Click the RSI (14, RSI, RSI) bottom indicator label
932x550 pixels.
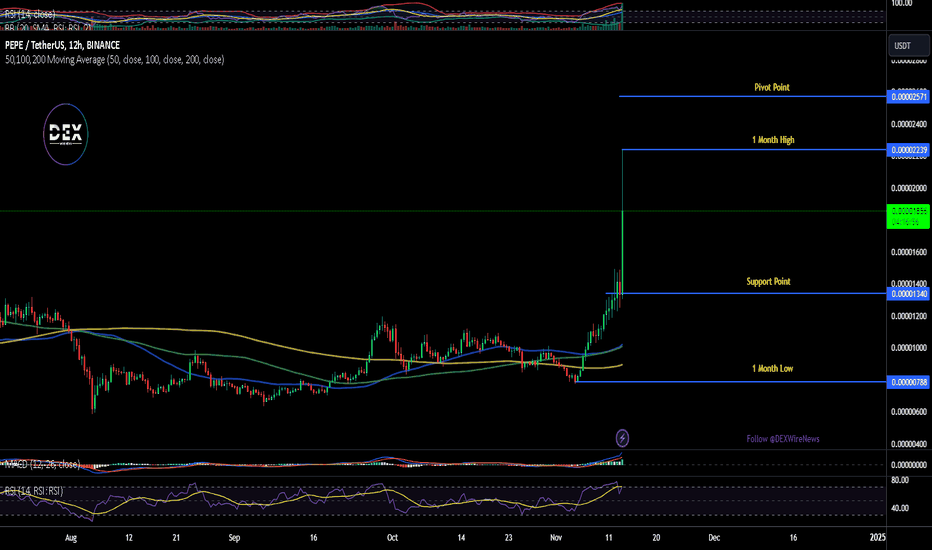(x=33, y=491)
